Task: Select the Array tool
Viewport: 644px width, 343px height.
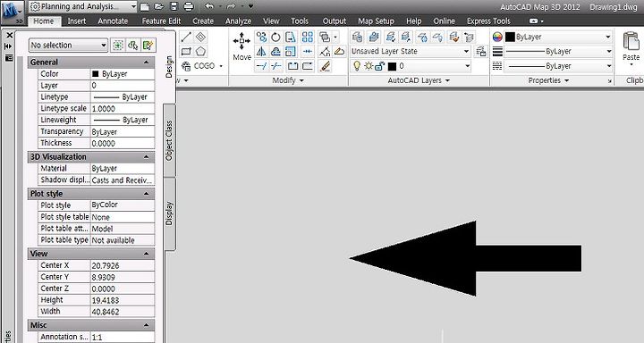Action: tap(307, 38)
